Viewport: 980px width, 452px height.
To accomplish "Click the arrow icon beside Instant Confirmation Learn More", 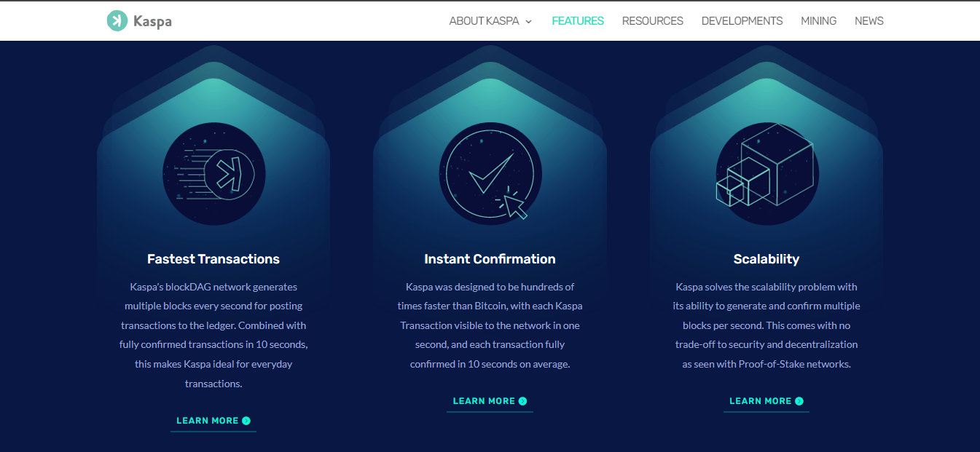I will 522,401.
